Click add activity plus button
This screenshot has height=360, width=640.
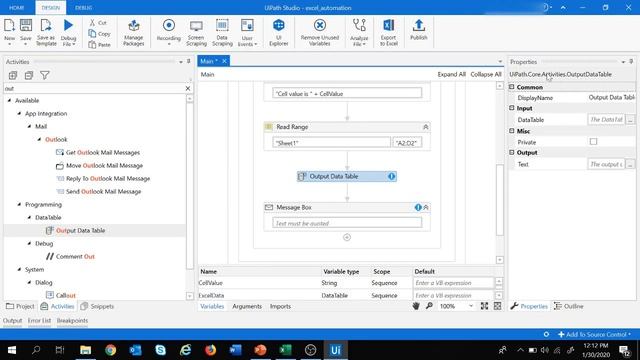coord(347,237)
